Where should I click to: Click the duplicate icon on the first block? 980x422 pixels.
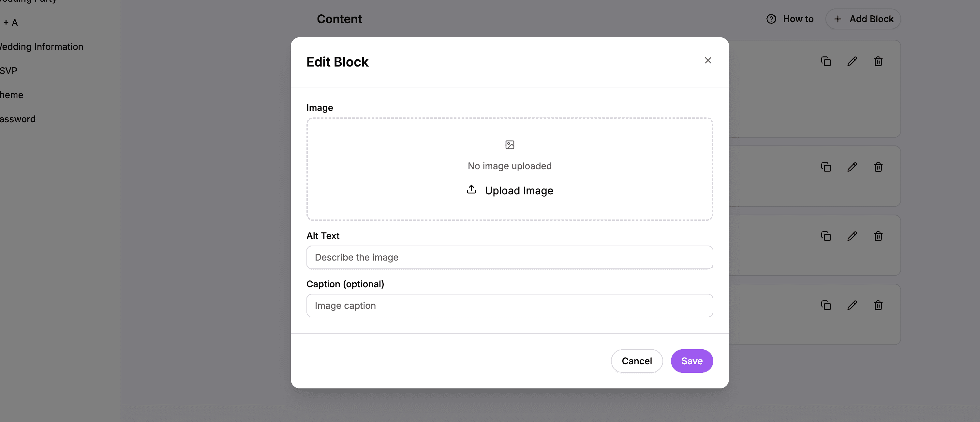coord(826,61)
